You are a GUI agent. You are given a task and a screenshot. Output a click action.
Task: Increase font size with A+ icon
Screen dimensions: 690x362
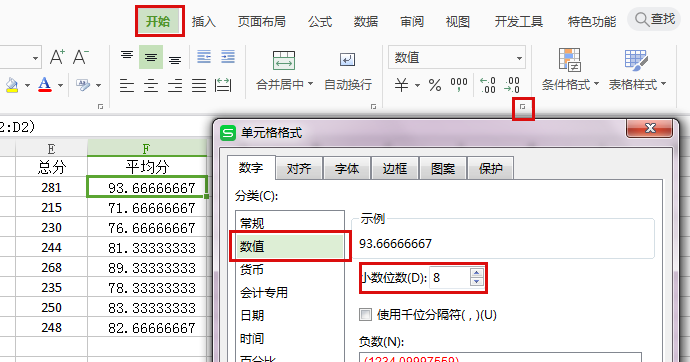point(57,57)
